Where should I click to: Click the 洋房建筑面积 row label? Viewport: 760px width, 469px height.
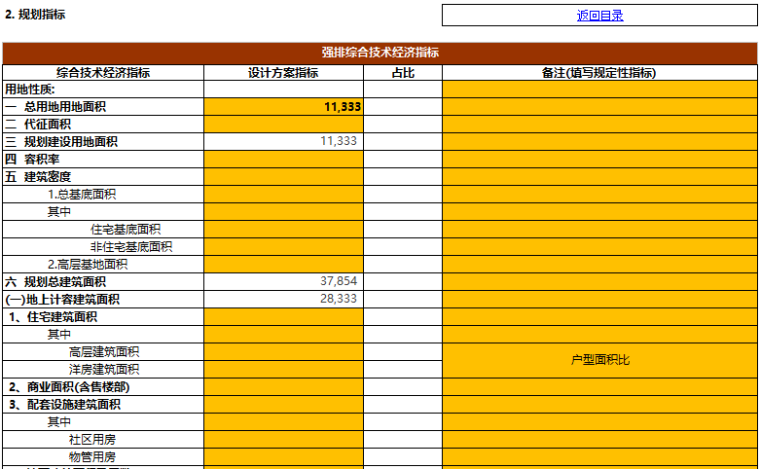[104, 369]
